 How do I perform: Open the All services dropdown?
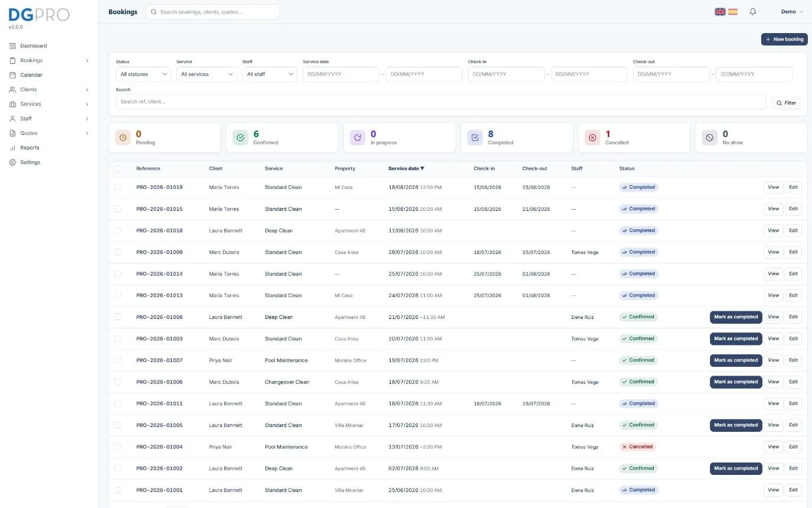[207, 74]
